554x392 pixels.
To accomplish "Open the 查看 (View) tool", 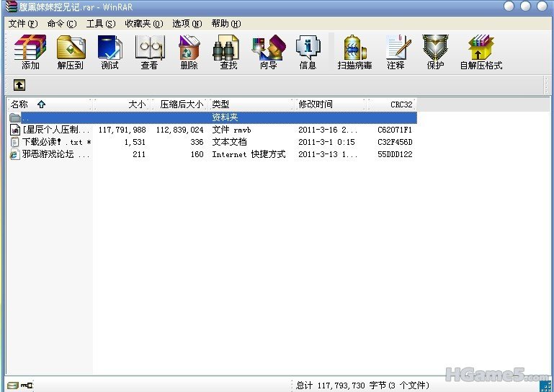I will (x=149, y=52).
